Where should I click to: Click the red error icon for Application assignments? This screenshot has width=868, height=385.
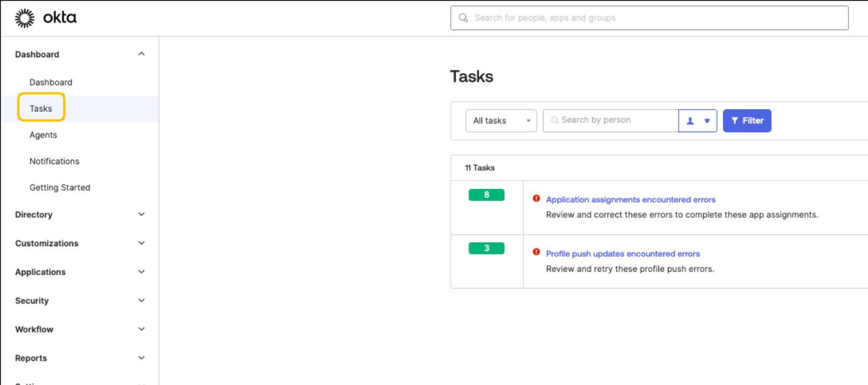(x=536, y=199)
